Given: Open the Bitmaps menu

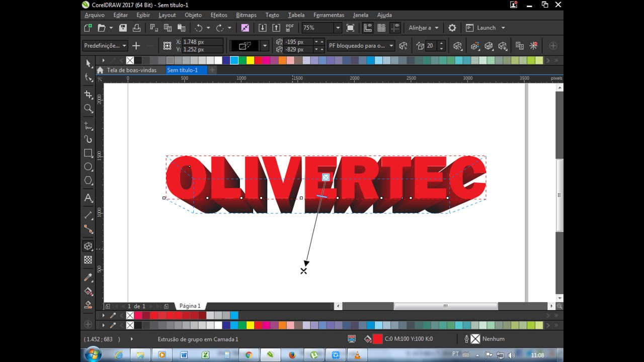Looking at the screenshot, I should click(x=246, y=15).
